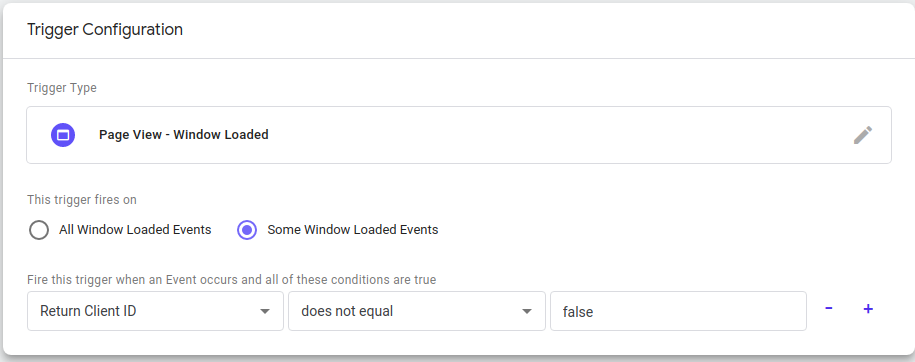Click the purple Page View trigger icon

pyautogui.click(x=63, y=135)
